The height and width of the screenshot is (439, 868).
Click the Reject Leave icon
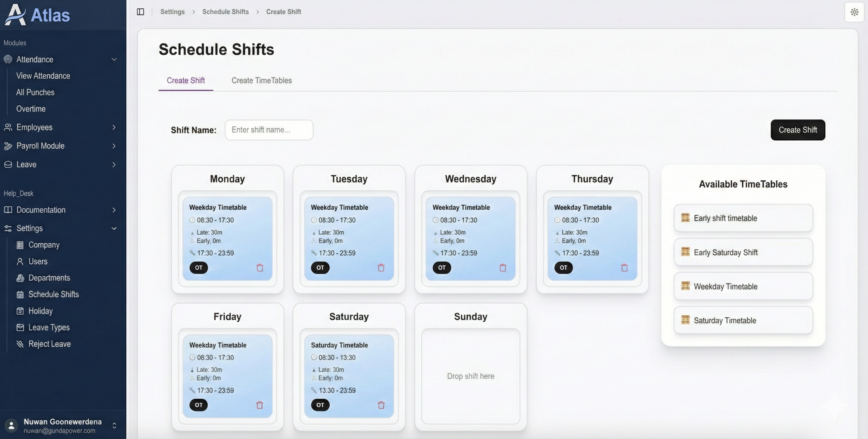20,344
